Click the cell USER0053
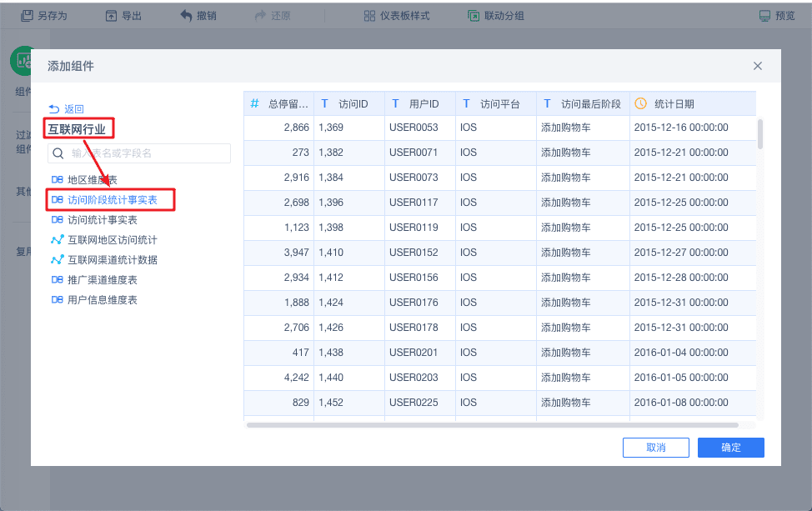 [x=414, y=128]
